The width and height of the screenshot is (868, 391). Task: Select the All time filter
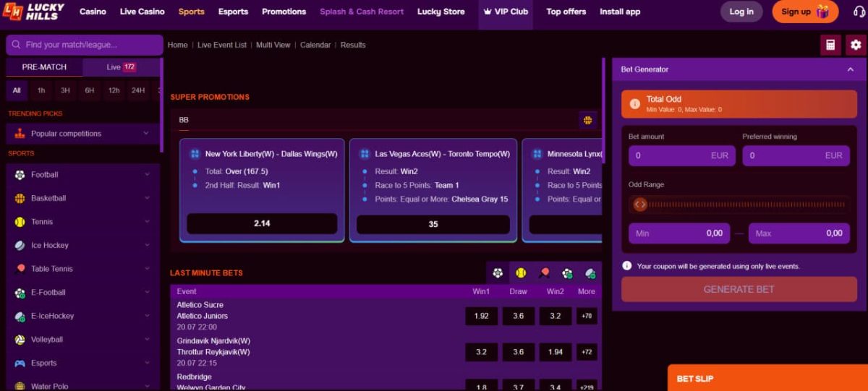click(17, 90)
